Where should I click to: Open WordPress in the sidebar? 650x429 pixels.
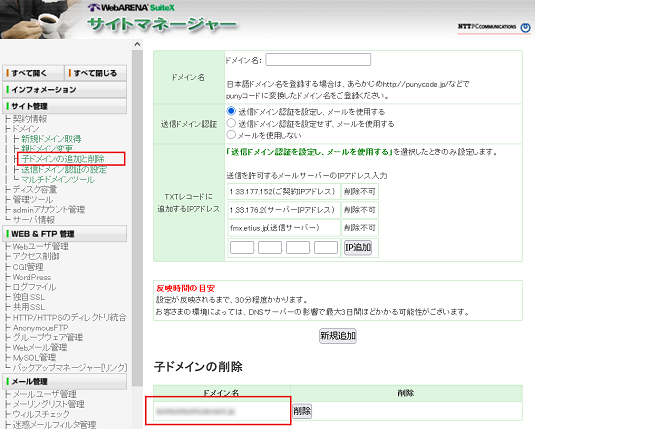(32, 277)
